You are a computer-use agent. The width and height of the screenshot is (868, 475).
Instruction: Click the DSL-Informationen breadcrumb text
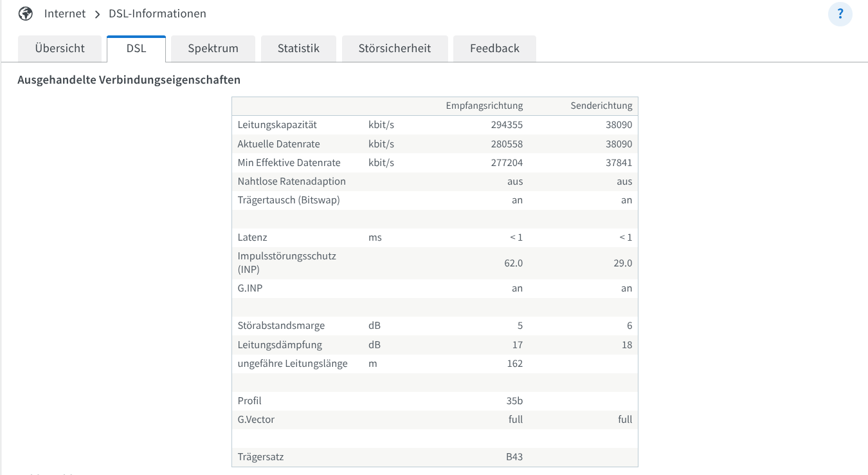tap(157, 14)
